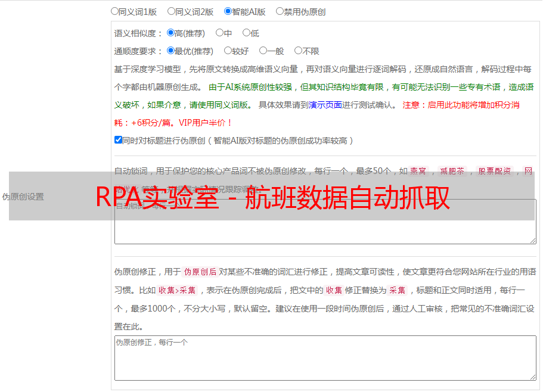Click resize handle of 伪原创修正 textarea
The height and width of the screenshot is (392, 543).
533,377
